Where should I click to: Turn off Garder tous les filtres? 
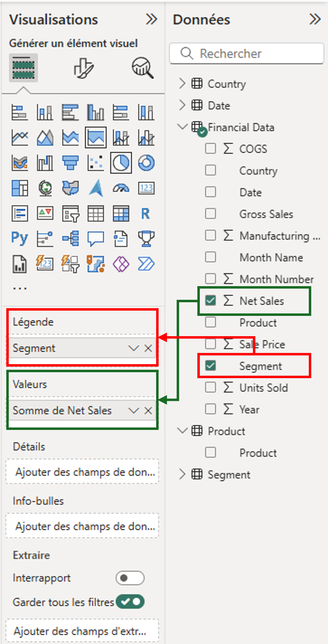coord(130,602)
